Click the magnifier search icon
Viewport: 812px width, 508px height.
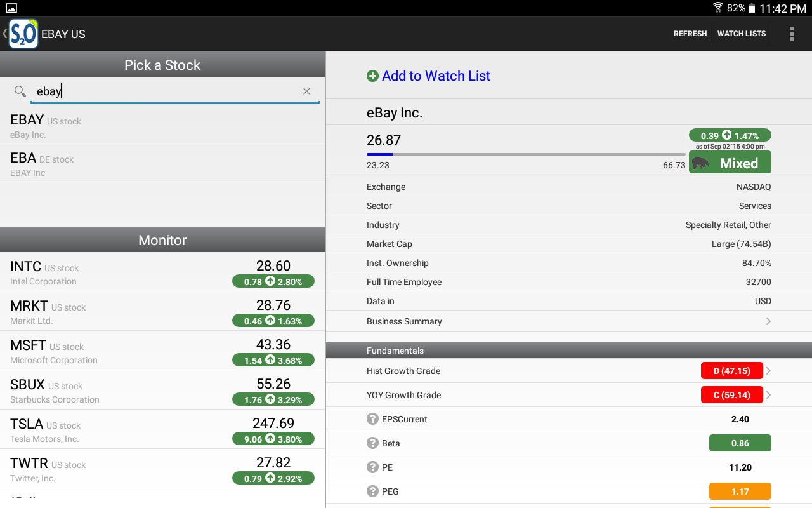pyautogui.click(x=20, y=91)
